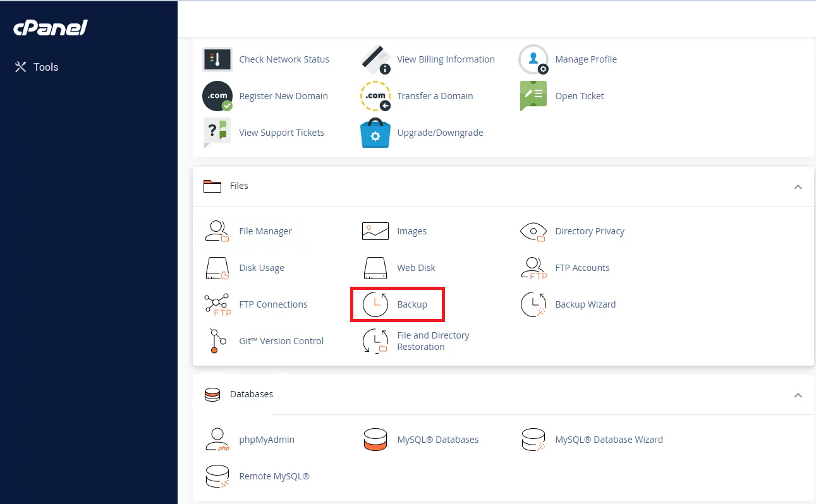Open the Manage Profile link
The height and width of the screenshot is (504, 816).
click(586, 59)
